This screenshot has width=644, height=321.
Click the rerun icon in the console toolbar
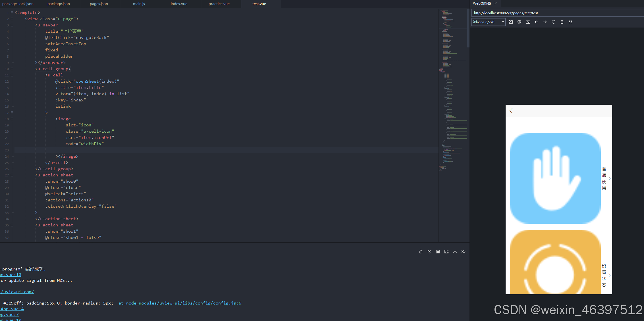point(429,252)
